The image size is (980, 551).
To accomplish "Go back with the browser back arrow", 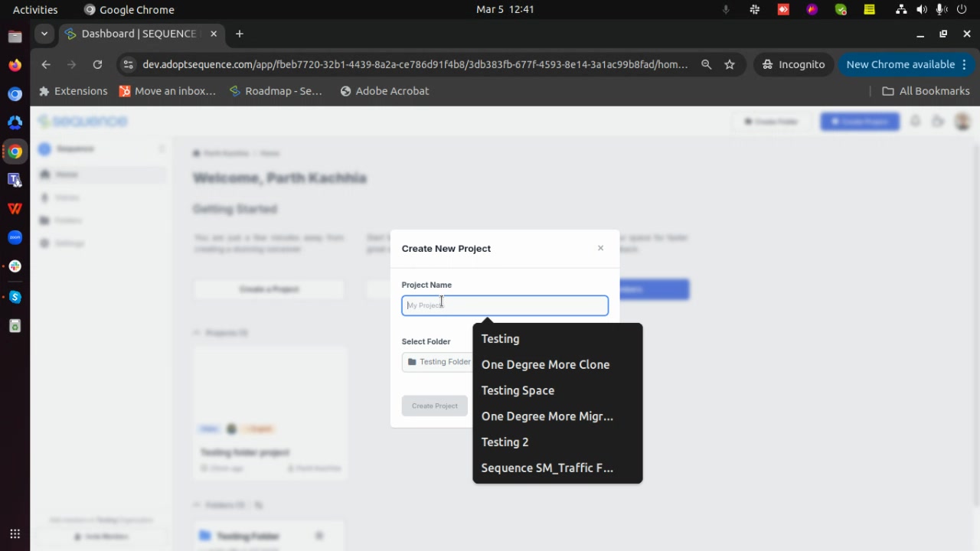I will (x=46, y=65).
